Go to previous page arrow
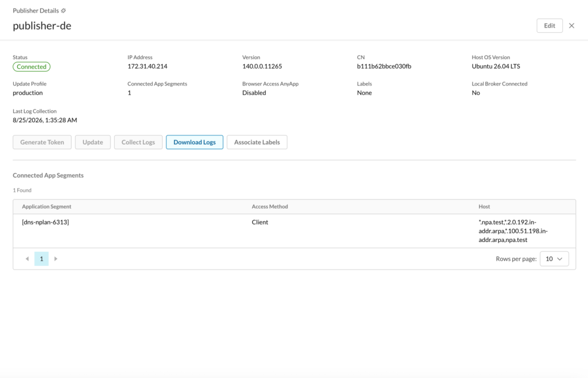Image resolution: width=588 pixels, height=378 pixels. (x=27, y=259)
